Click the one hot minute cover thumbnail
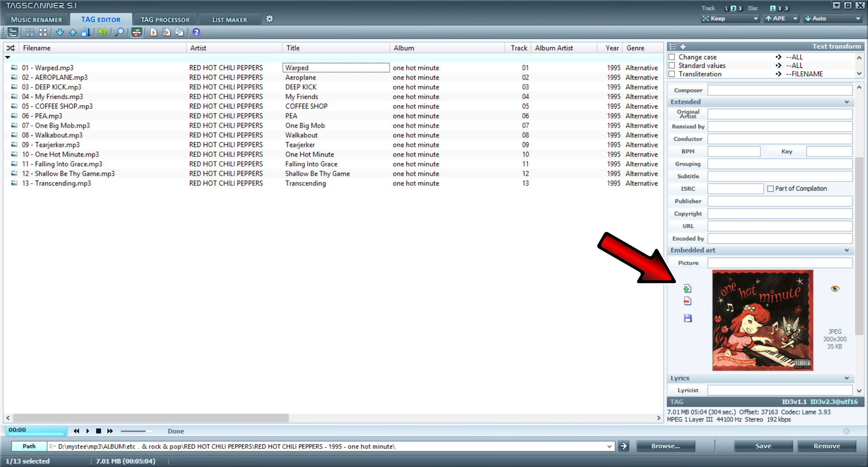Screen dimensions: 868x467 coord(763,320)
